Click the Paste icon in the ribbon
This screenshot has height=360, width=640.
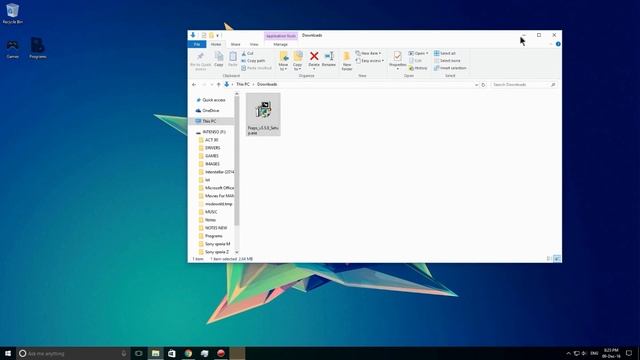233,59
